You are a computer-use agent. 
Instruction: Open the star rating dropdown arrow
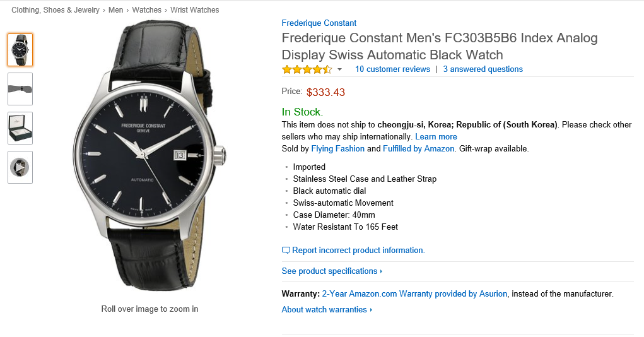(x=339, y=69)
